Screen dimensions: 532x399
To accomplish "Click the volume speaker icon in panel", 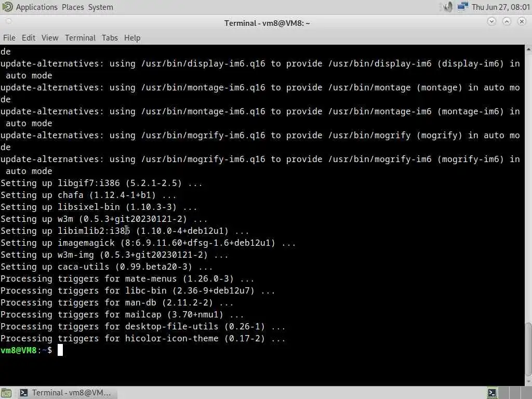I will coord(448,7).
